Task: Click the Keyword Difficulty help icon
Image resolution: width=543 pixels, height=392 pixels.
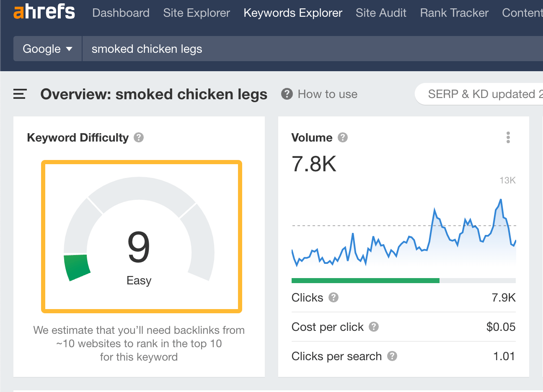Action: click(x=139, y=137)
